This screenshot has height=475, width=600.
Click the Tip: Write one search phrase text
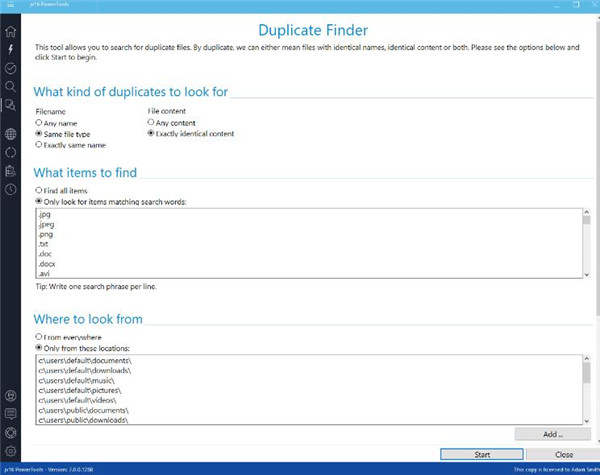[96, 286]
